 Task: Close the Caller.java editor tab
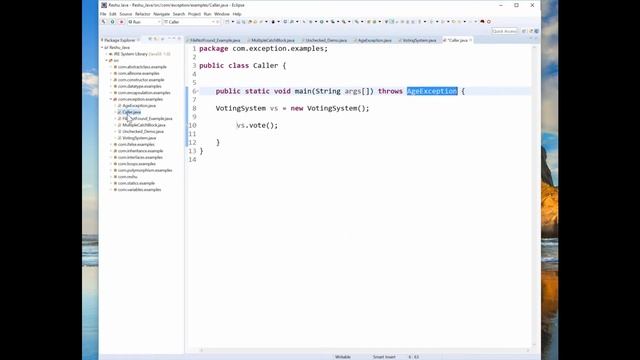click(x=471, y=40)
